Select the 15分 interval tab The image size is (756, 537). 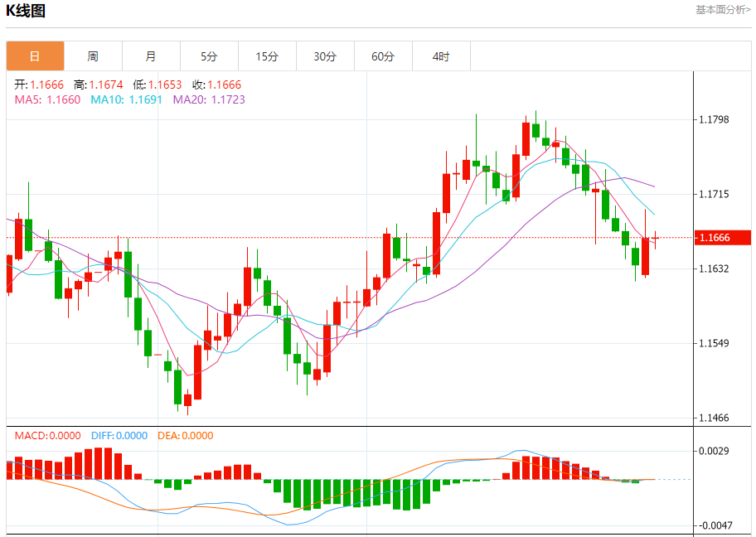tap(267, 56)
